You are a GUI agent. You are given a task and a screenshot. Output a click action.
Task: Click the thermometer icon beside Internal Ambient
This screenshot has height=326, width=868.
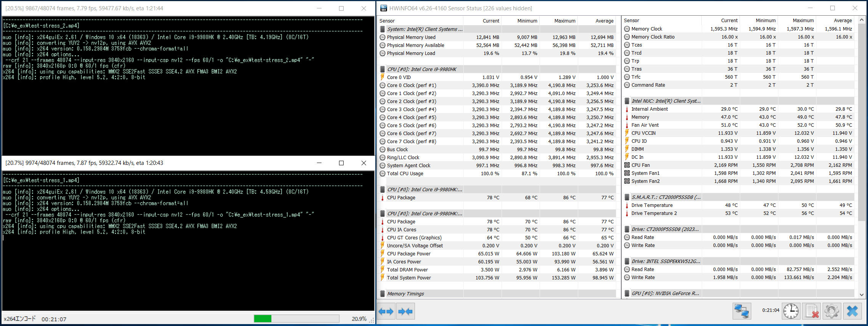point(627,109)
